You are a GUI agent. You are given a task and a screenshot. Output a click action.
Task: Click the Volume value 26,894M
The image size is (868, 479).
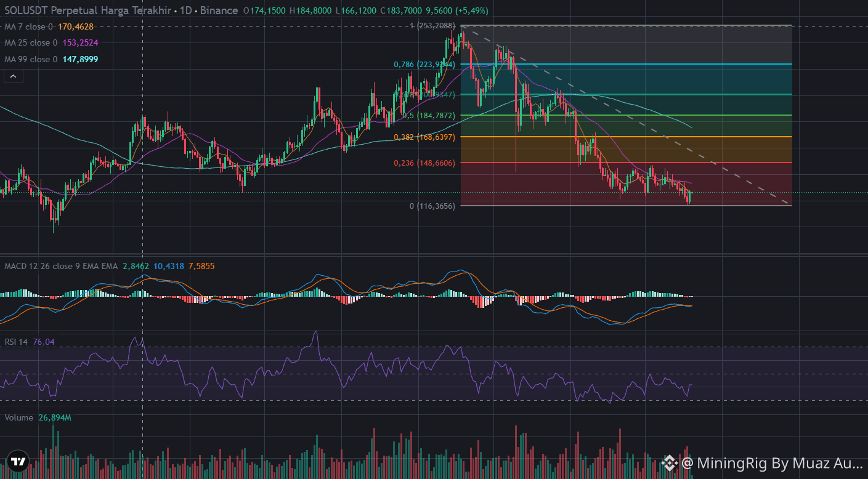pyautogui.click(x=55, y=417)
